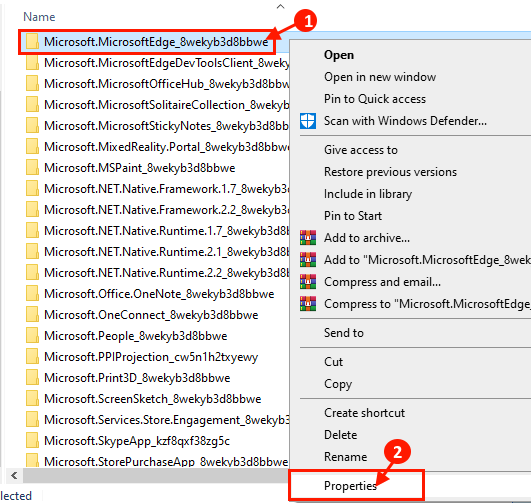Click folder icon of Microsoft.SkypeApp
The height and width of the screenshot is (503, 531).
33,441
